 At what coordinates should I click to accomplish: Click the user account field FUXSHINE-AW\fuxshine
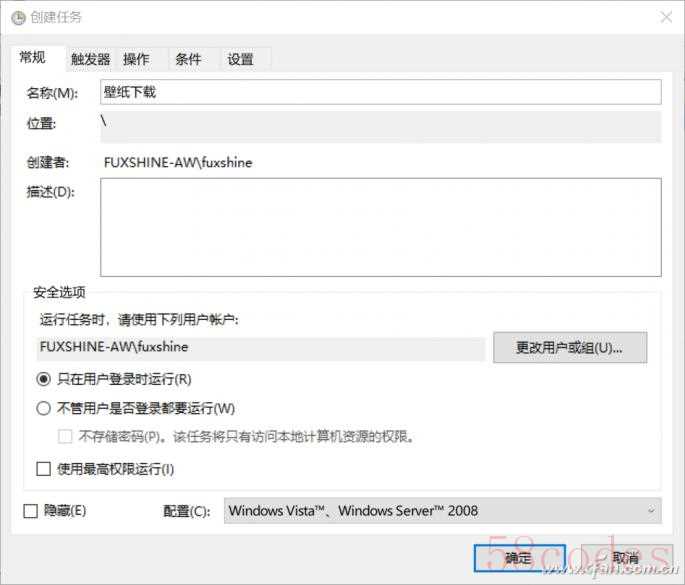coord(261,347)
